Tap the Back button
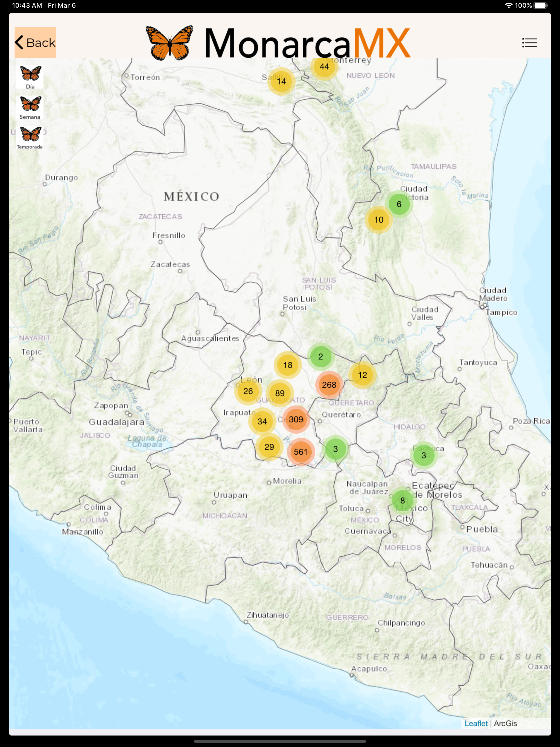Viewport: 560px width, 747px height. 35,43
